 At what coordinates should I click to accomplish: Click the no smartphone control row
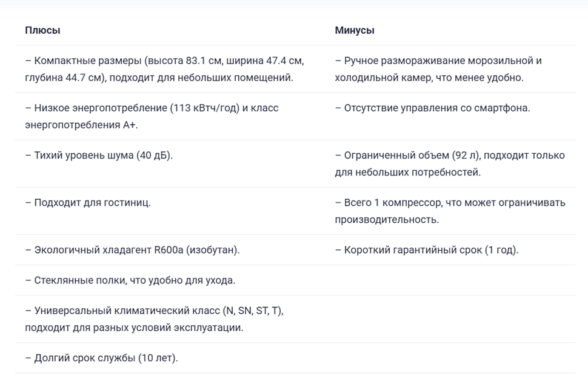[x=432, y=108]
